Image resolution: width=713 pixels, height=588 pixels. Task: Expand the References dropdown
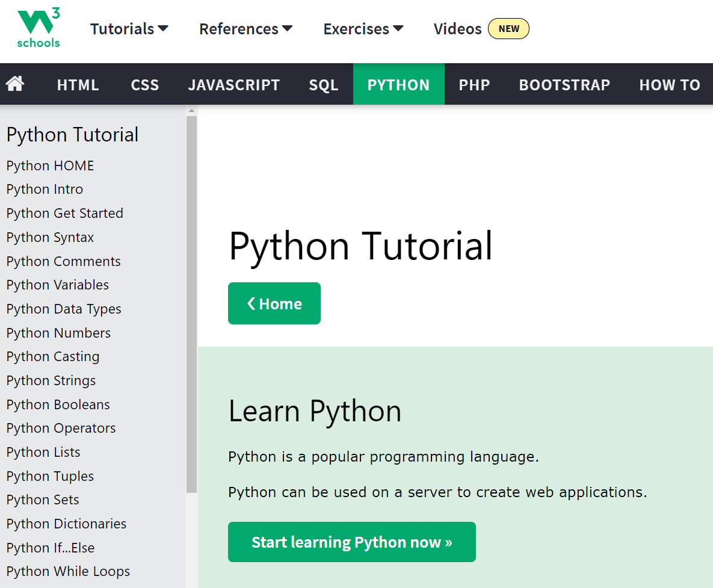click(x=245, y=29)
